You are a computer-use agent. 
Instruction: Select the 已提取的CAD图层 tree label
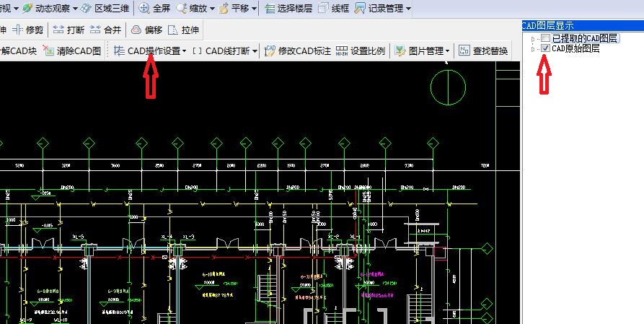[x=585, y=39]
